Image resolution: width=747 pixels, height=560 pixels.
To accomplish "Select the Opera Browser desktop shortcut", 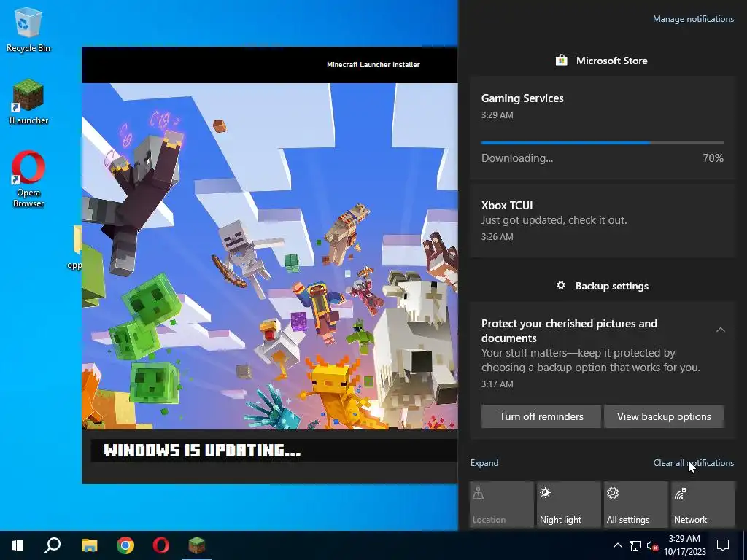I will 28,179.
